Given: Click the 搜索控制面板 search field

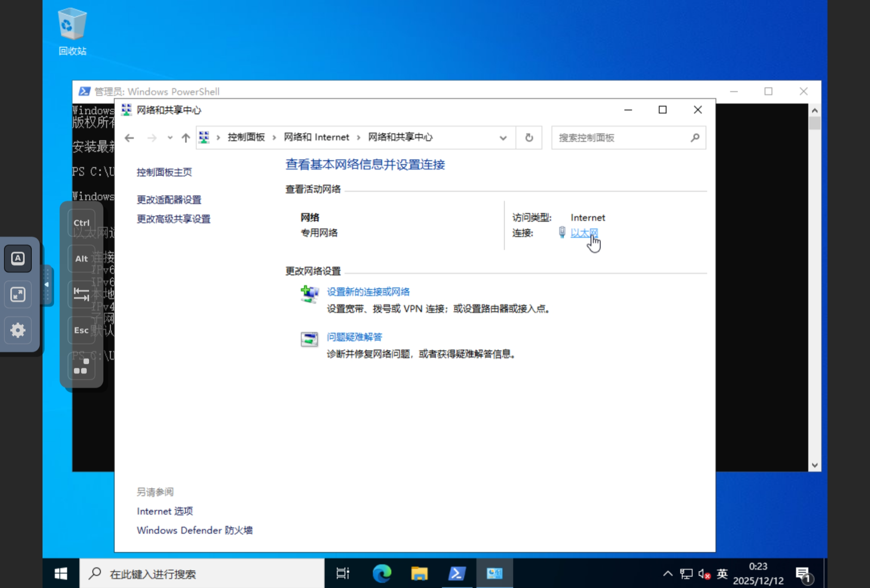Looking at the screenshot, I should pyautogui.click(x=622, y=138).
